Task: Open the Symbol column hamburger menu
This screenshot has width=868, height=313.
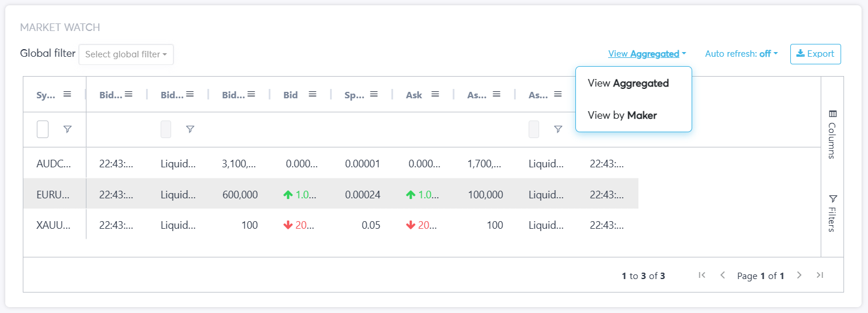Action: point(67,94)
